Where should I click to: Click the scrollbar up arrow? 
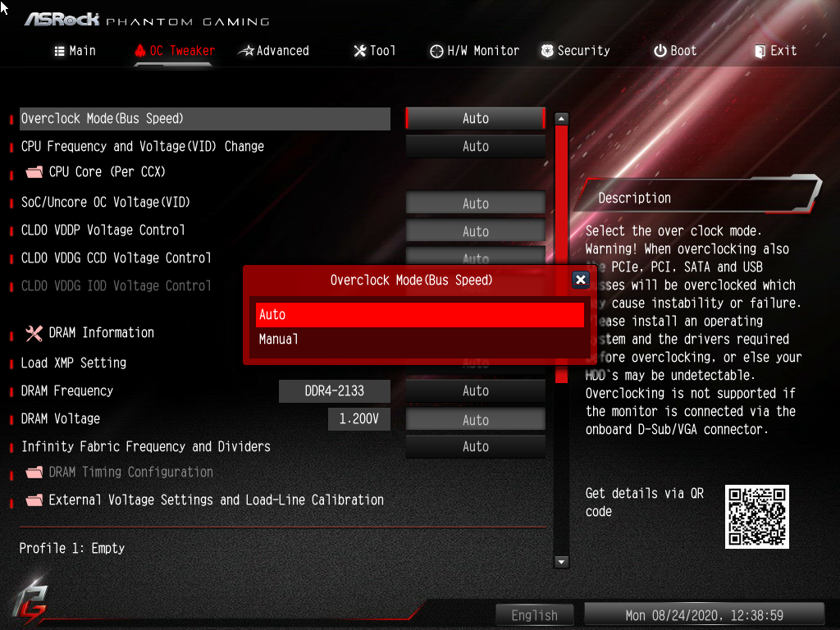pos(561,118)
